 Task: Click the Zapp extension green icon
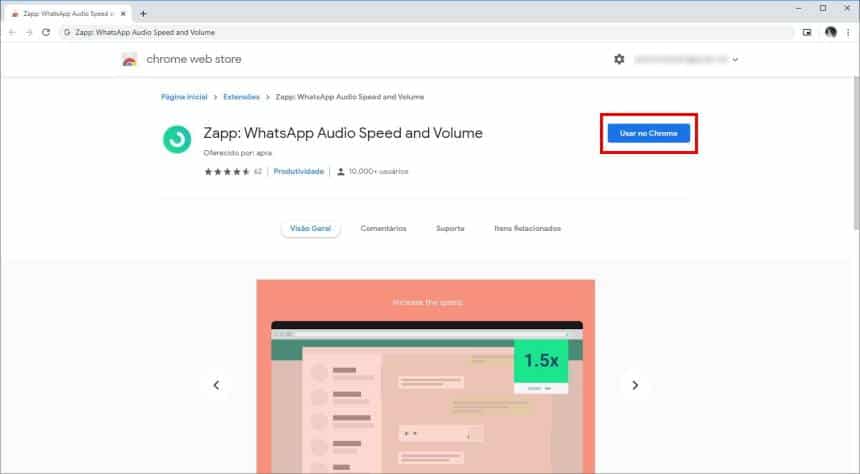tap(177, 139)
